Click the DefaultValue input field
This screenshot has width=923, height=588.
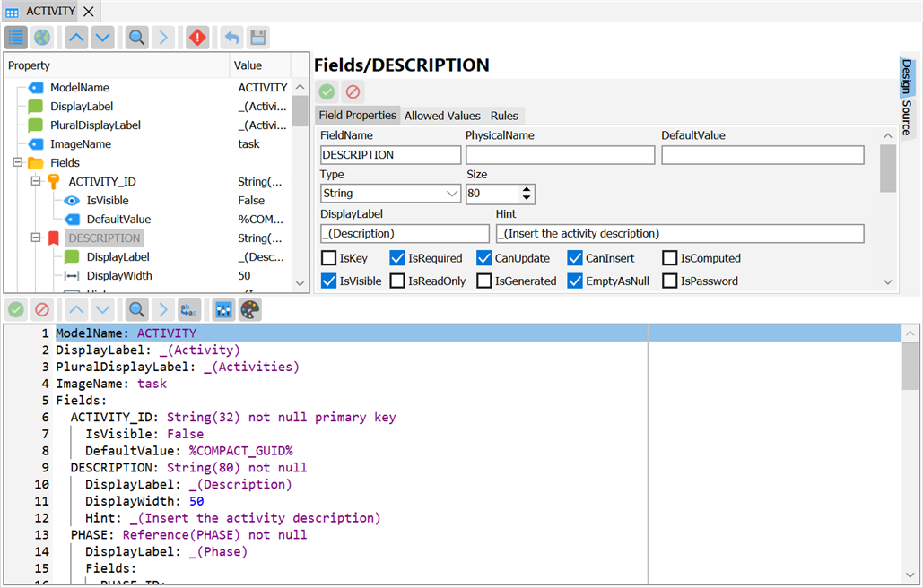pyautogui.click(x=762, y=155)
